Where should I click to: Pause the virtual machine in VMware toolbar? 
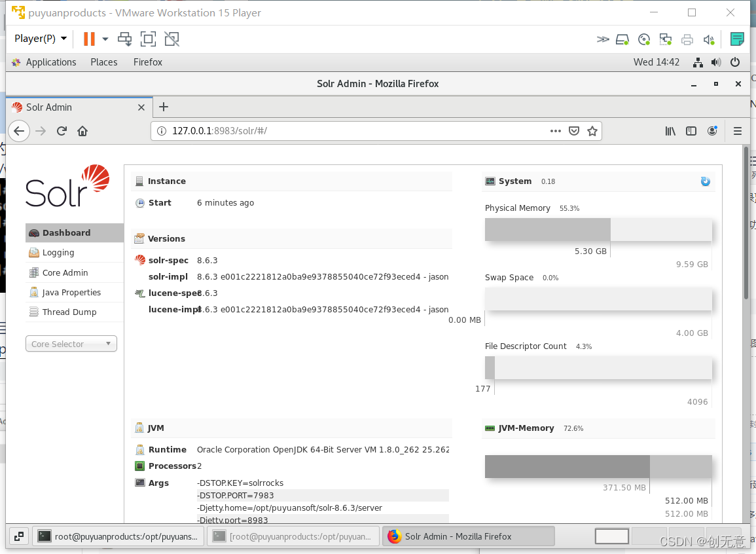89,39
